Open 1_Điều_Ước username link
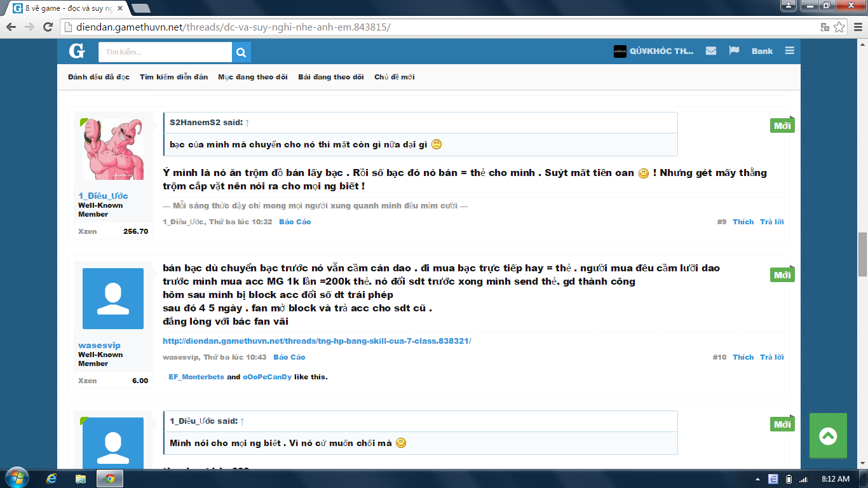Viewport: 868px width, 488px height. 103,196
